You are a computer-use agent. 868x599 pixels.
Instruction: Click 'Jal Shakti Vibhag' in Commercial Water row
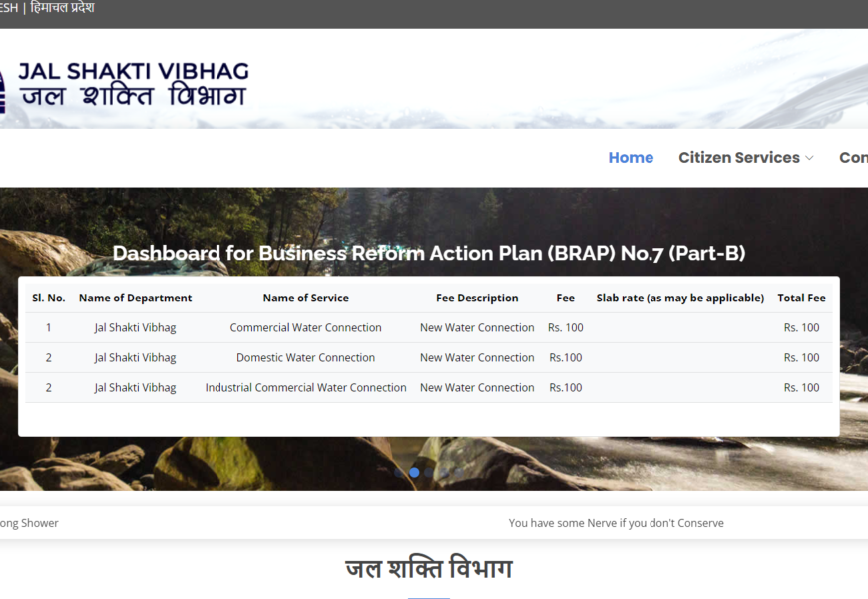click(x=135, y=328)
